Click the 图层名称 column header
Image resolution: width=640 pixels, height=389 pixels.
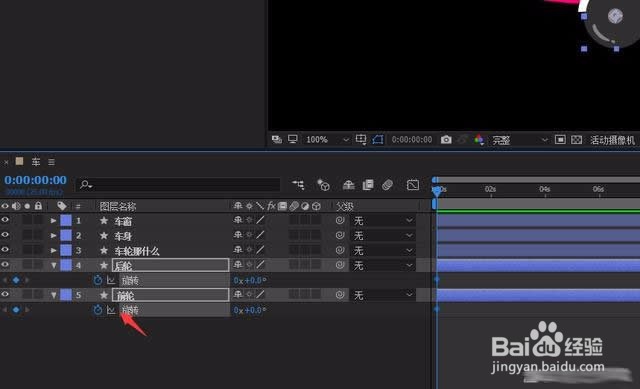point(118,206)
